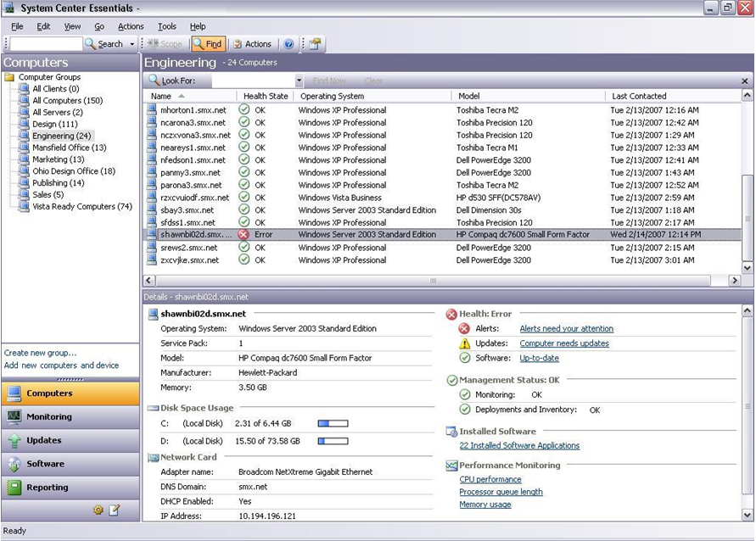Viewport: 756px width, 541px height.
Task: Click the Help question mark toolbar icon
Action: point(288,44)
